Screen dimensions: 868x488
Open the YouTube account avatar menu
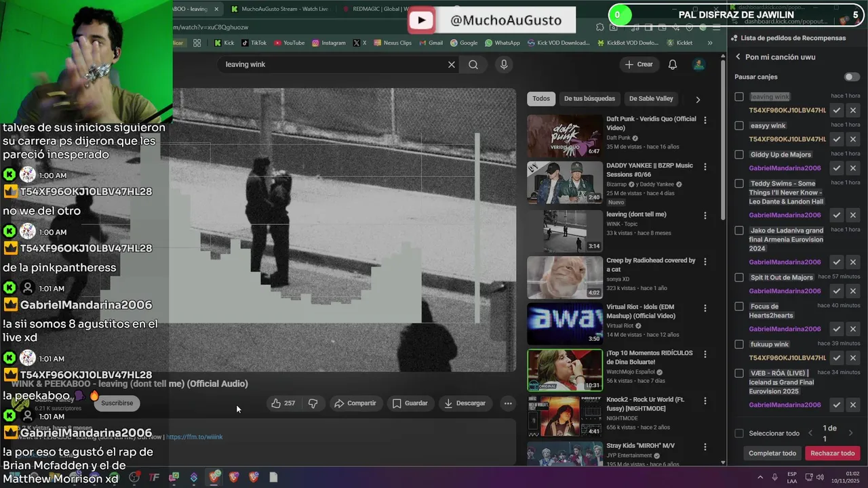pyautogui.click(x=698, y=64)
